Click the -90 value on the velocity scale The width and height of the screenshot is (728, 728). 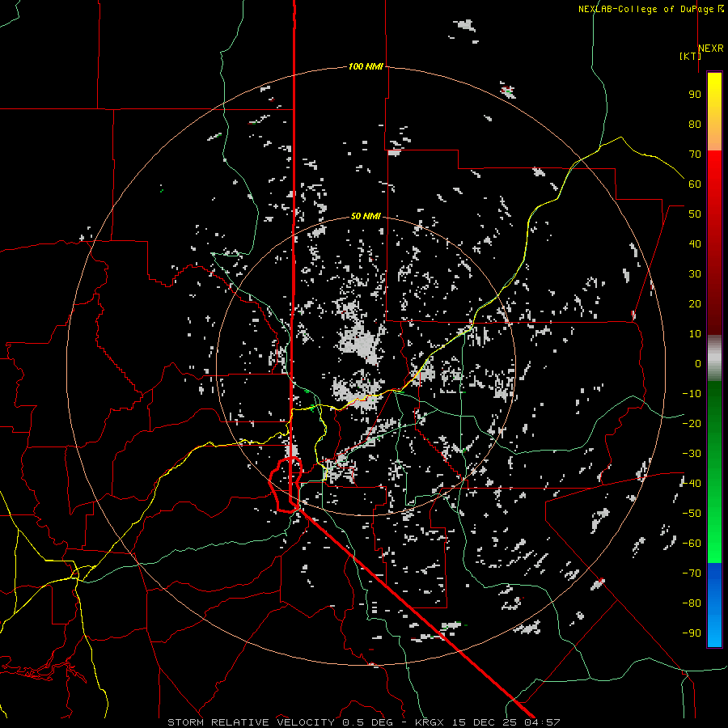692,633
